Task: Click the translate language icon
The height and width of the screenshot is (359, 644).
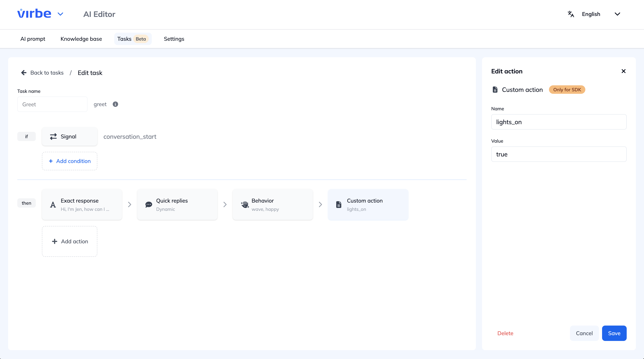Action: [571, 14]
